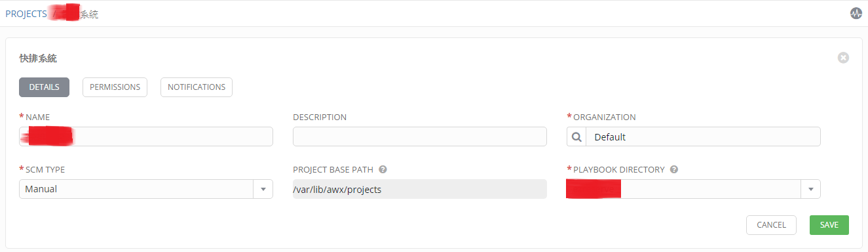Click the /var/lib/awx/projects base path field
This screenshot has width=868, height=252.
click(x=420, y=189)
